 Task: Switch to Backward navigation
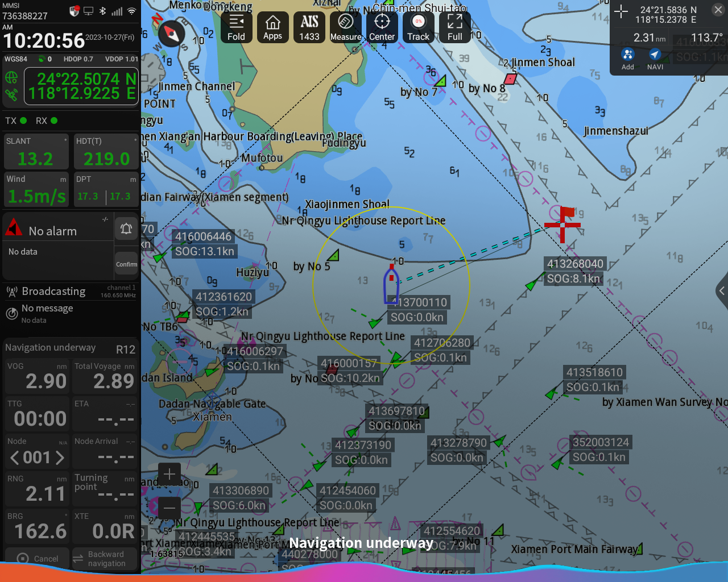(x=104, y=559)
